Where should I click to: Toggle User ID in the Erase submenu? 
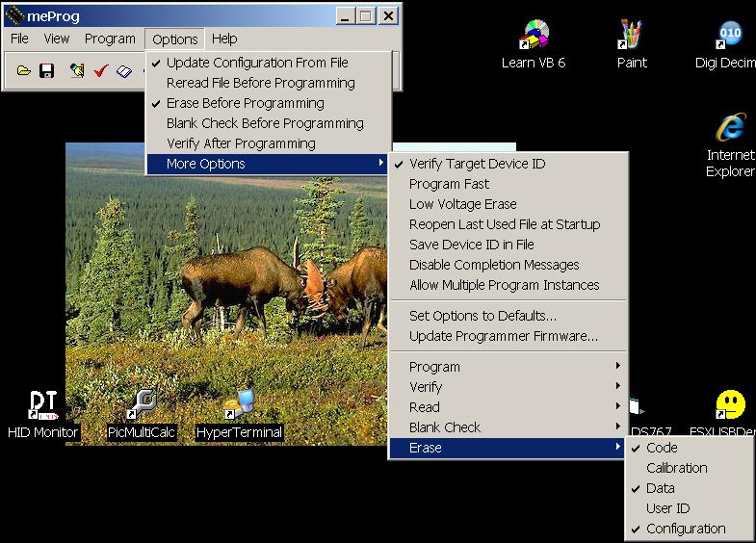[x=667, y=508]
